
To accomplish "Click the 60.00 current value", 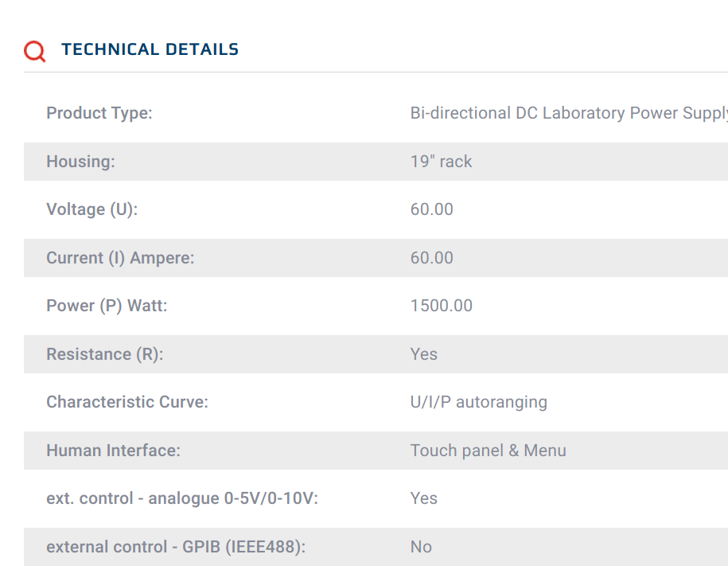I will (432, 257).
